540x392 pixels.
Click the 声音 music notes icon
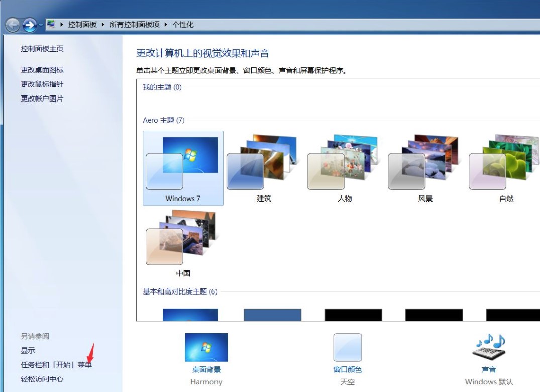click(x=489, y=347)
